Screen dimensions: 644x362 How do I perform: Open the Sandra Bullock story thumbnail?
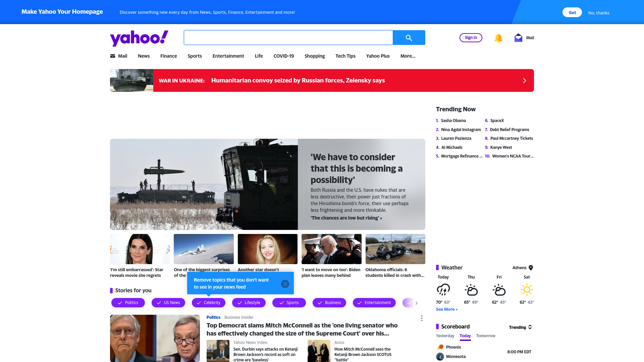point(140,249)
